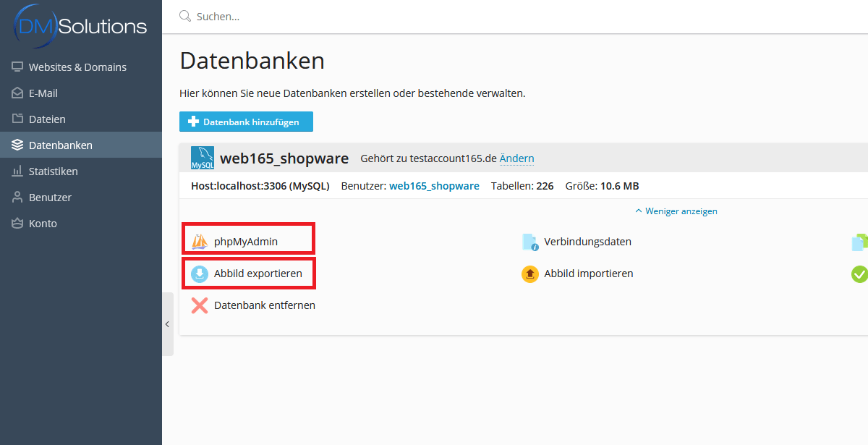Open the E-Mail section
The height and width of the screenshot is (445, 868).
[81, 93]
